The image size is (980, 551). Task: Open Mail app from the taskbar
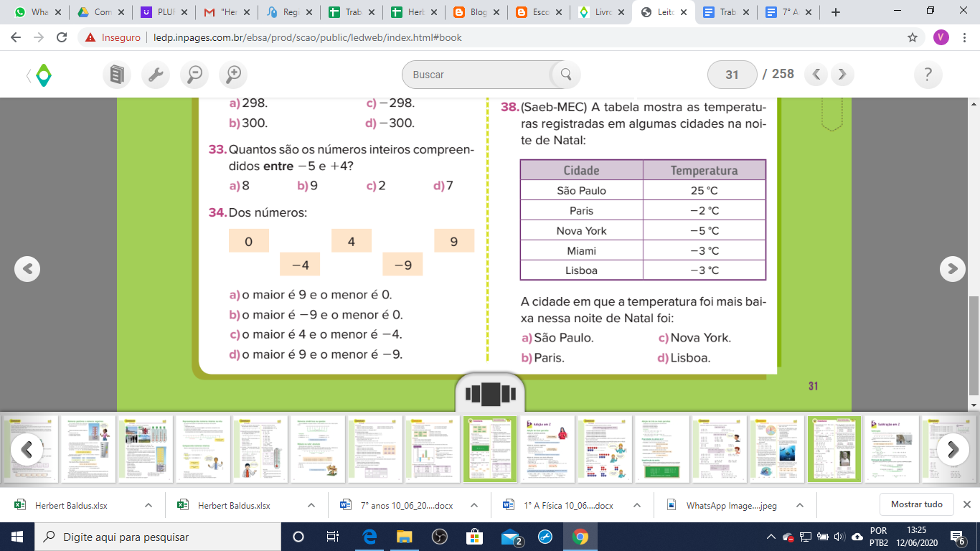[x=510, y=537]
